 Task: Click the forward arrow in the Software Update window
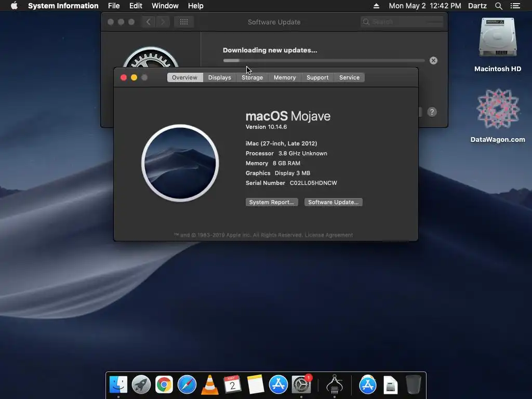point(163,22)
